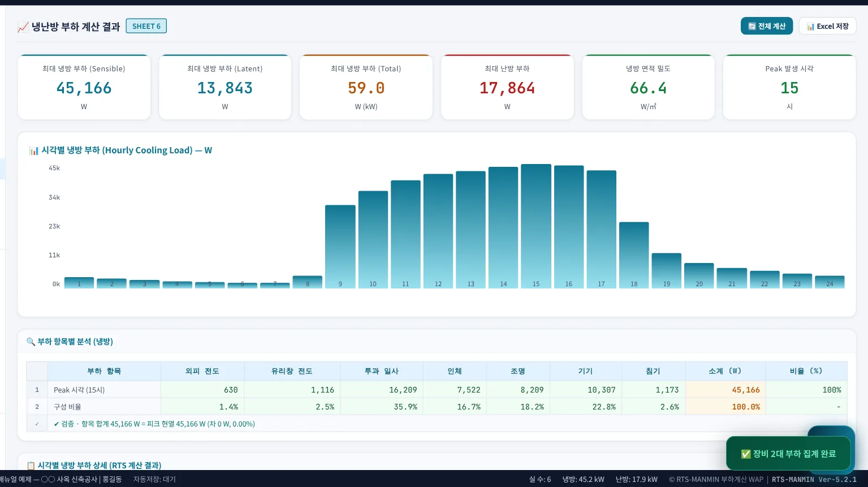Click the 45,166 소계 cell
This screenshot has width=868, height=487.
point(725,390)
